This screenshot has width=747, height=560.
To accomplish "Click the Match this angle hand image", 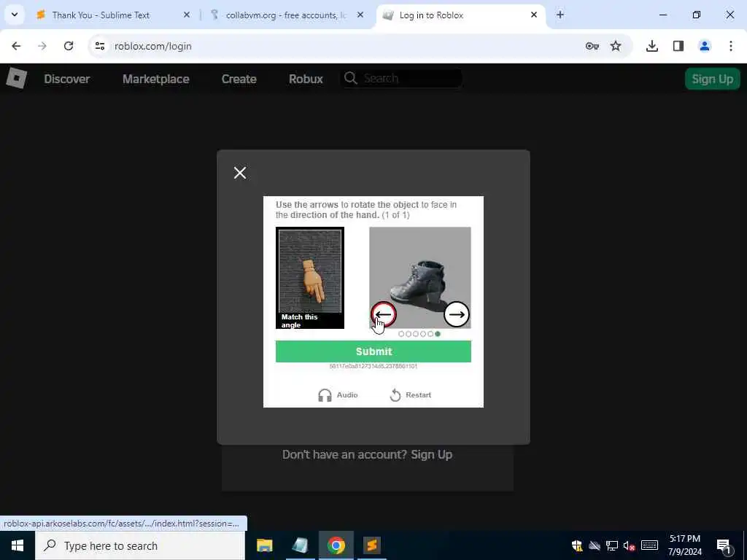I will [309, 278].
